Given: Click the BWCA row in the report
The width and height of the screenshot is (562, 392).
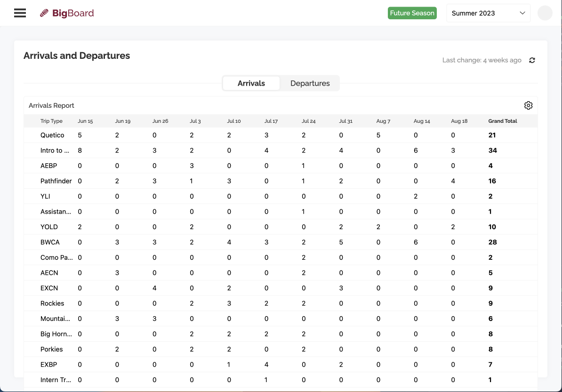Looking at the screenshot, I should [x=50, y=242].
